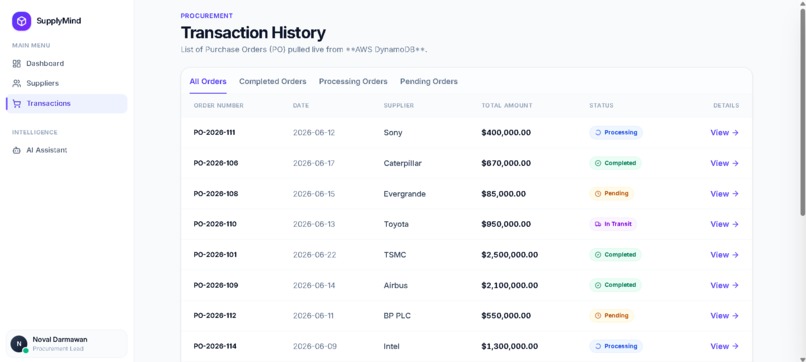Click the AI Assistant robot icon
The width and height of the screenshot is (806, 362).
coord(16,150)
